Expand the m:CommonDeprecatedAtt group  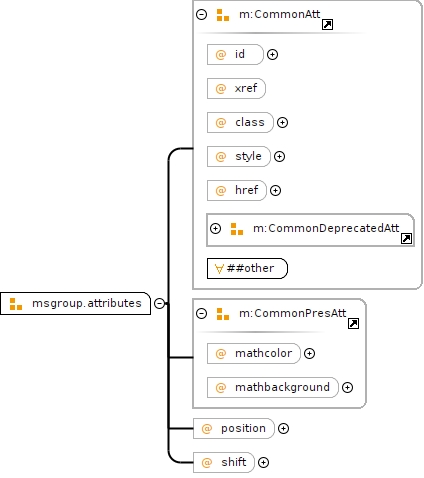[x=216, y=228]
